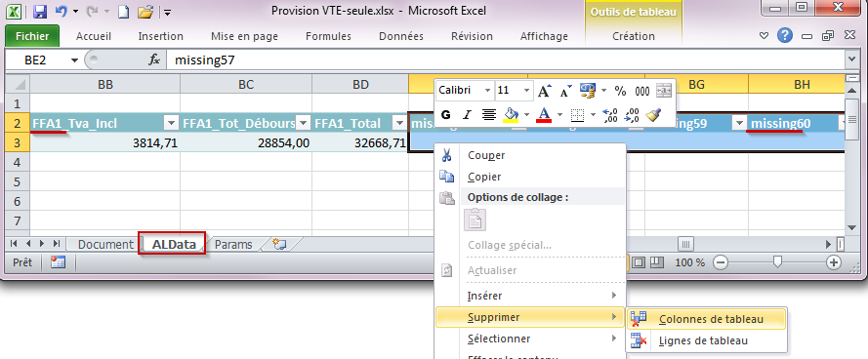The height and width of the screenshot is (359, 868).
Task: Toggle the macro recording status bar icon
Action: click(59, 262)
